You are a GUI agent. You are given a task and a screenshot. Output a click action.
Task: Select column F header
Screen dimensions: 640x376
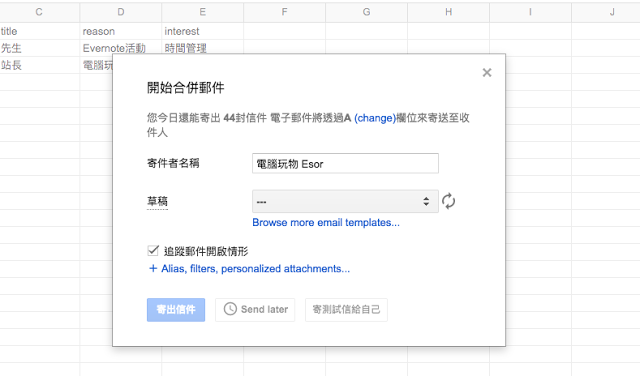[x=284, y=12]
